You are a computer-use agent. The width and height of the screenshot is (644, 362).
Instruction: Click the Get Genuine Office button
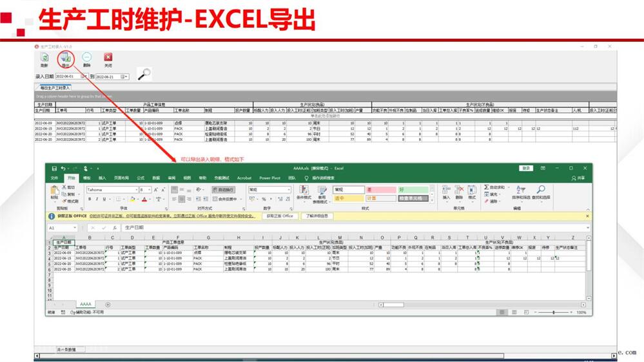[x=280, y=216]
